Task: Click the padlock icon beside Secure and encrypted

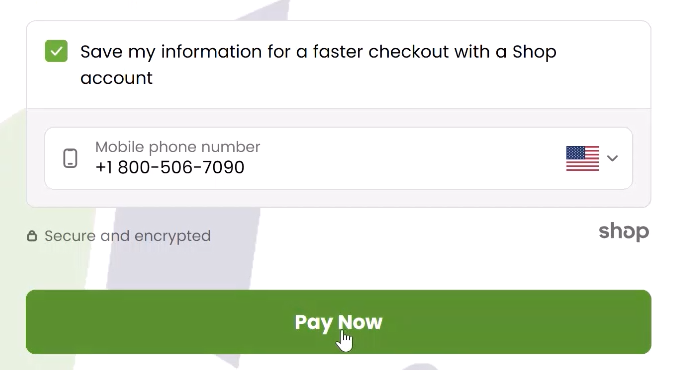Action: click(x=32, y=236)
